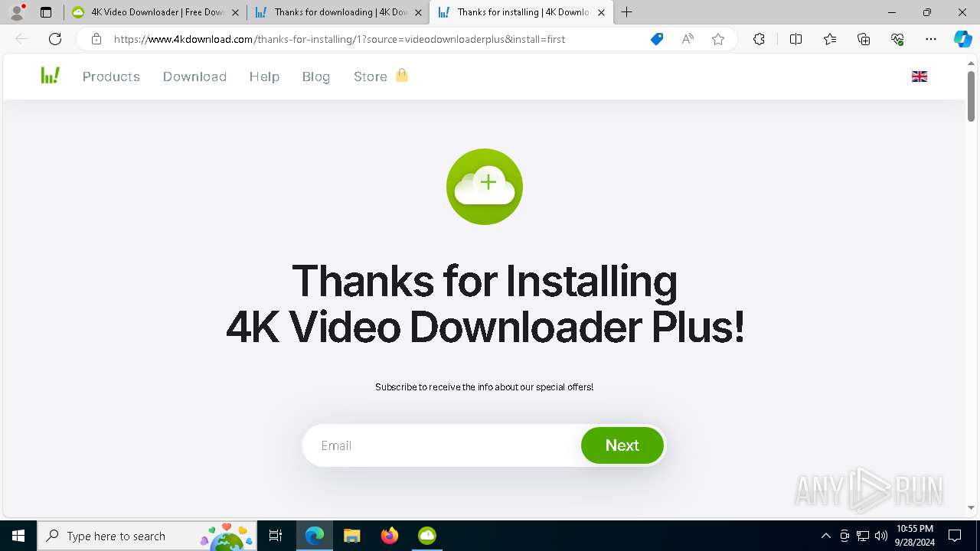Open the Extensions puzzle icon
This screenshot has height=551, width=980.
tap(759, 39)
